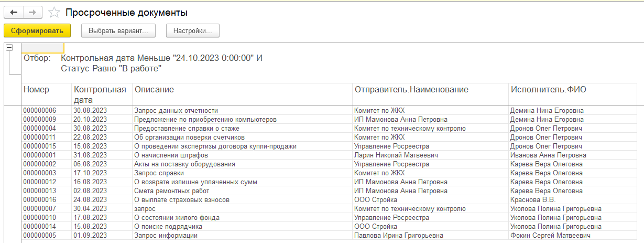This screenshot has height=243, width=644.
Task: Click the Описание column header
Action: [x=154, y=90]
